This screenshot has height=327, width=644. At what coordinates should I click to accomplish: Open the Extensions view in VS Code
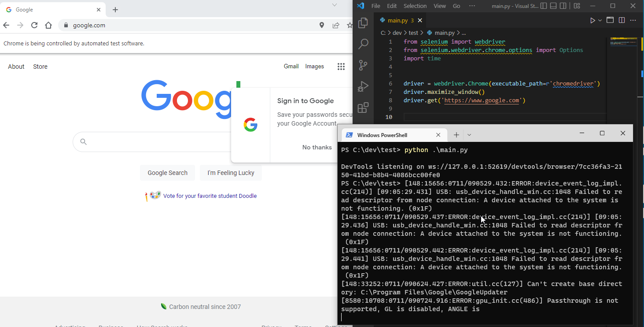[363, 108]
